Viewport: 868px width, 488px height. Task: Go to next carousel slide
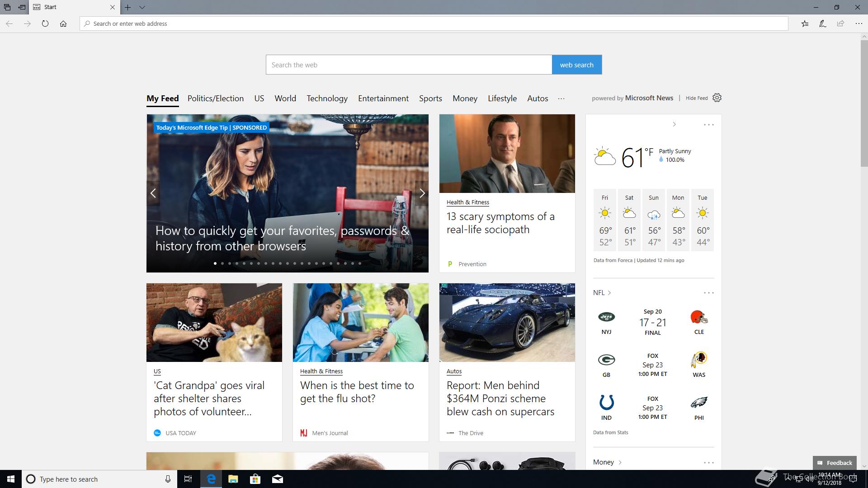(x=422, y=193)
